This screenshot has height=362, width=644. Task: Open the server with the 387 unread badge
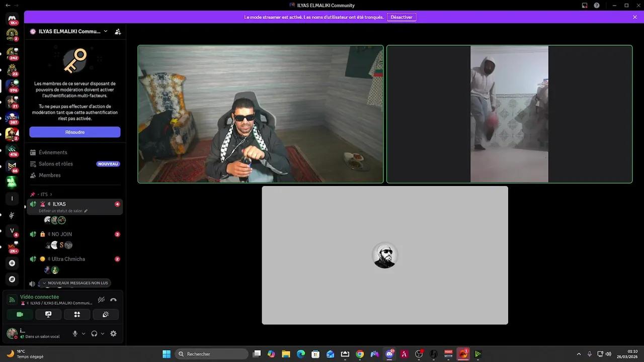point(12,118)
